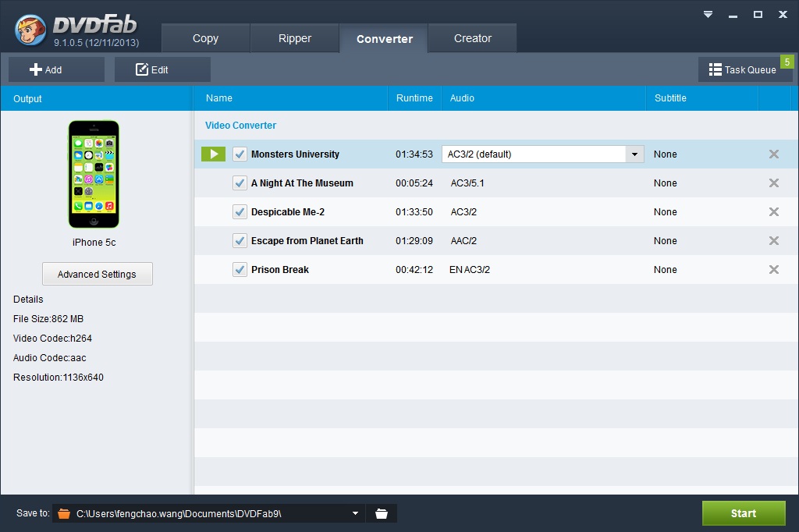This screenshot has height=532, width=799.
Task: Click the plus icon on Add
Action: click(x=36, y=69)
